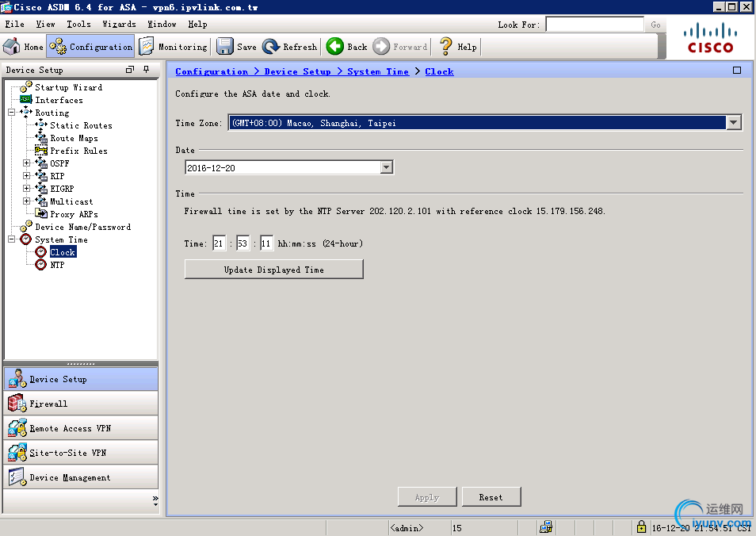
Task: Click the System Time clock icon
Action: 25,239
